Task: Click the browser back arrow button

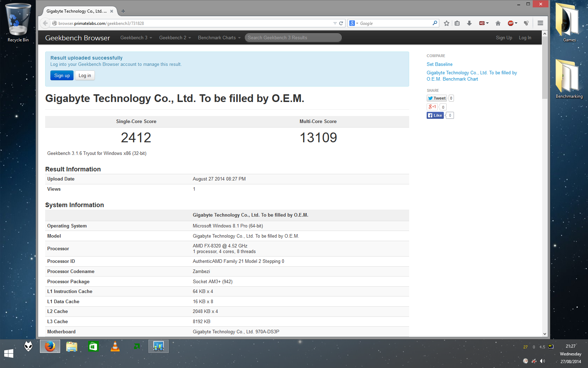Action: [45, 23]
